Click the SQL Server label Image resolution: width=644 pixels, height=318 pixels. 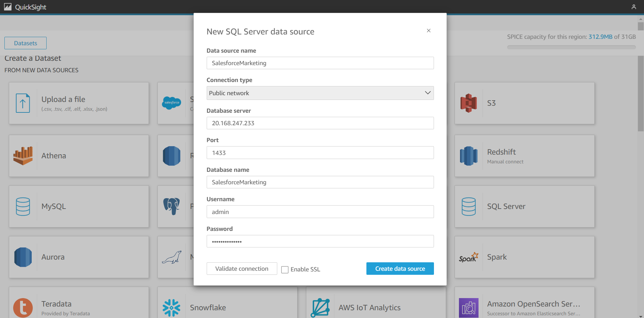506,206
